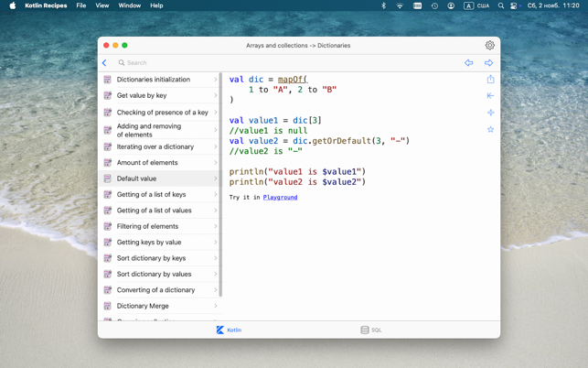Viewport: 588px width, 368px height.
Task: Click 'getOrDefault' in the code
Action: click(x=341, y=141)
